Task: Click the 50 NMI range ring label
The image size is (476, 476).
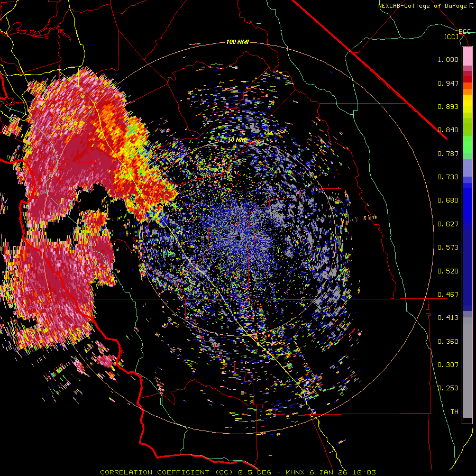Action: 237,140
